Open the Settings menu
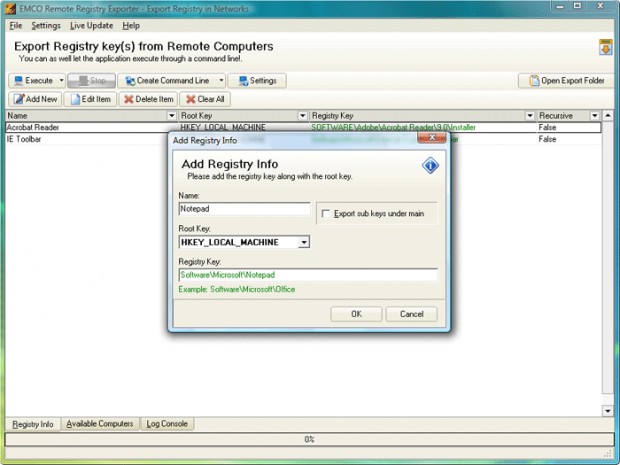 (x=46, y=26)
